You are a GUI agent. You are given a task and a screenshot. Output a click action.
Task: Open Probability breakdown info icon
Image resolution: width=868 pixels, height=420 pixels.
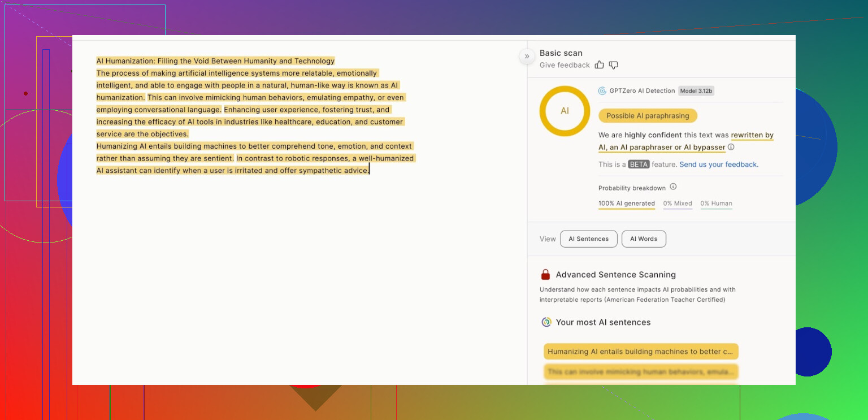click(673, 187)
